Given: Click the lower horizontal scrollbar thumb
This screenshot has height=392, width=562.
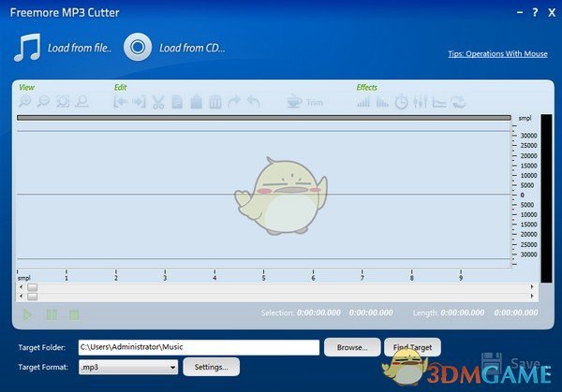Looking at the screenshot, I should point(32,297).
